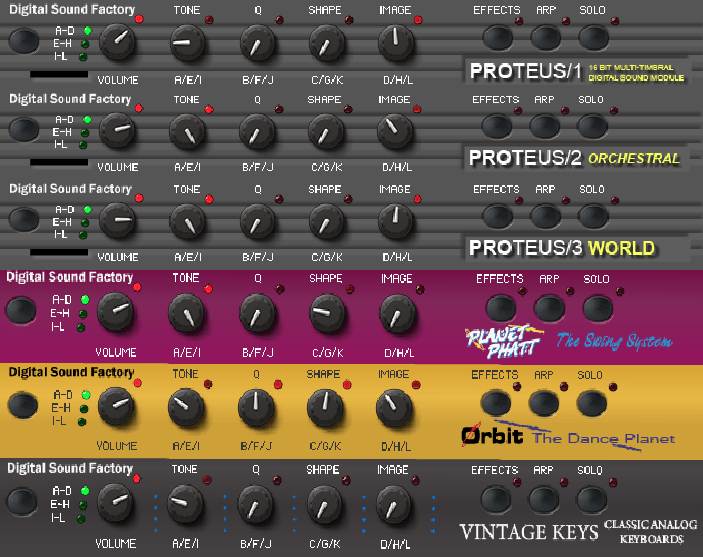Click the Proteus/3 World bank button

[x=23, y=219]
